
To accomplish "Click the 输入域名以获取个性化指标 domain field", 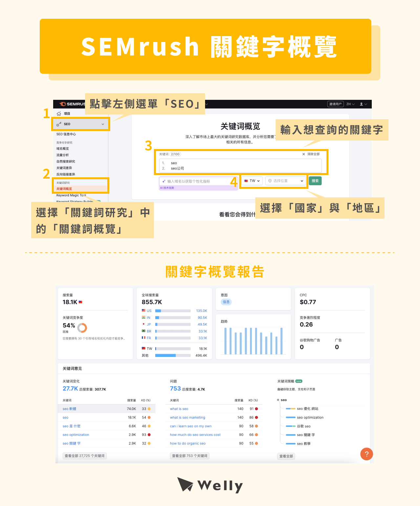I will 199,181.
